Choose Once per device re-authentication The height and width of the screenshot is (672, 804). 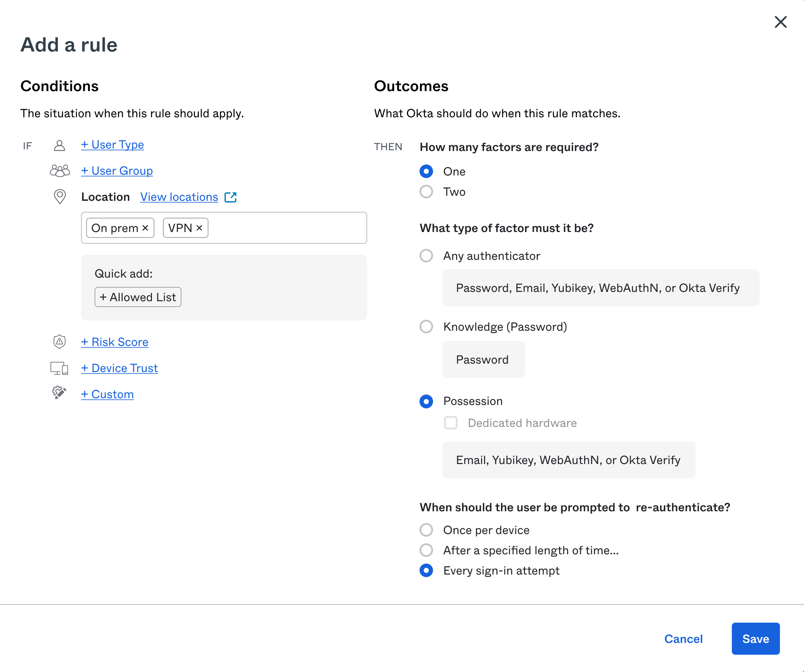point(426,530)
